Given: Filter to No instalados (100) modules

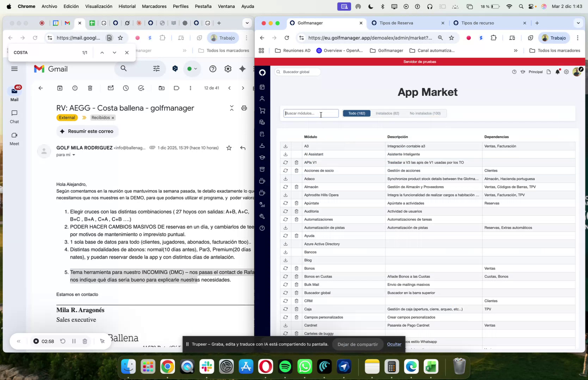Looking at the screenshot, I should (425, 113).
